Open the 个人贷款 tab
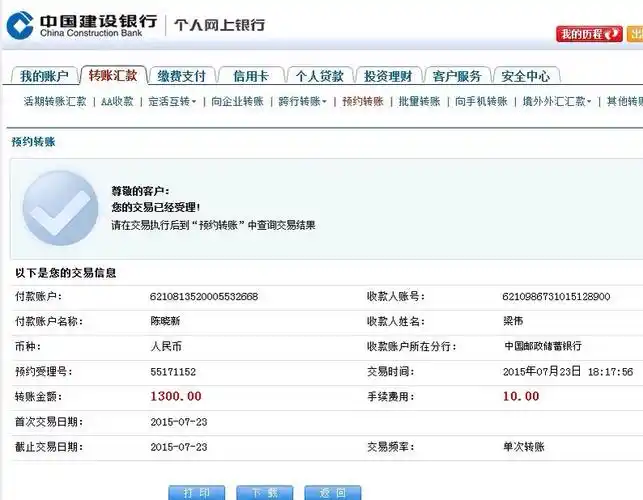The width and height of the screenshot is (643, 500). tap(319, 76)
